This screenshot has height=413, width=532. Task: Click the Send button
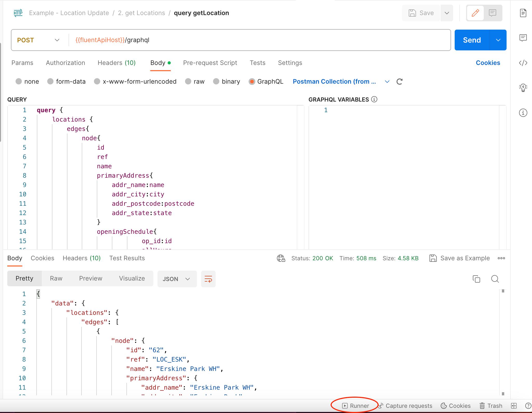472,40
